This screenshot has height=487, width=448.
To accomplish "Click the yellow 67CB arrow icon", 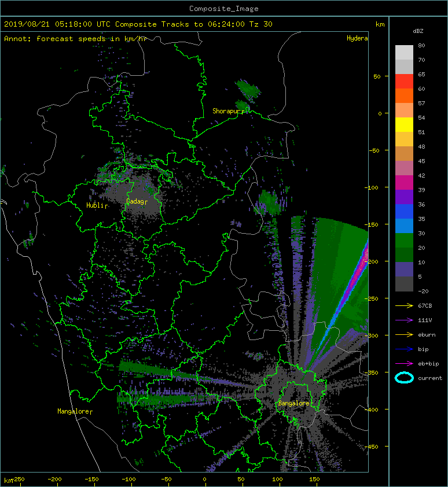I will (x=404, y=305).
